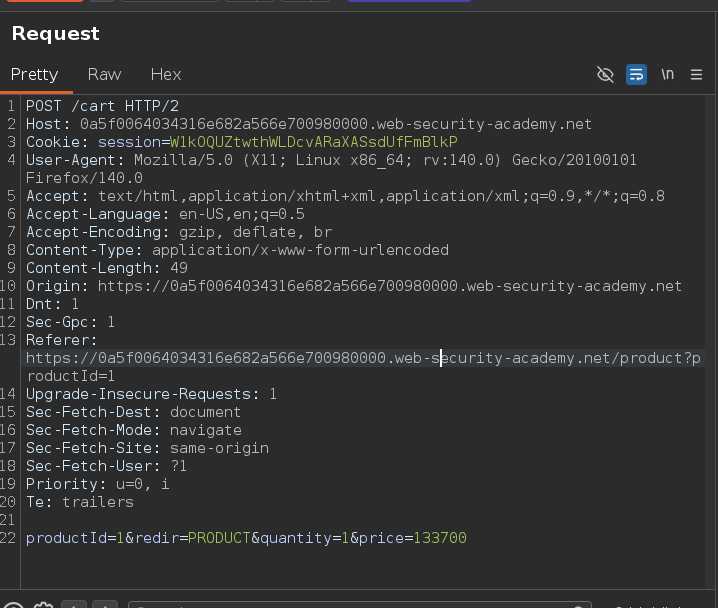Switch to the Hex tab
718x608 pixels.
166,75
